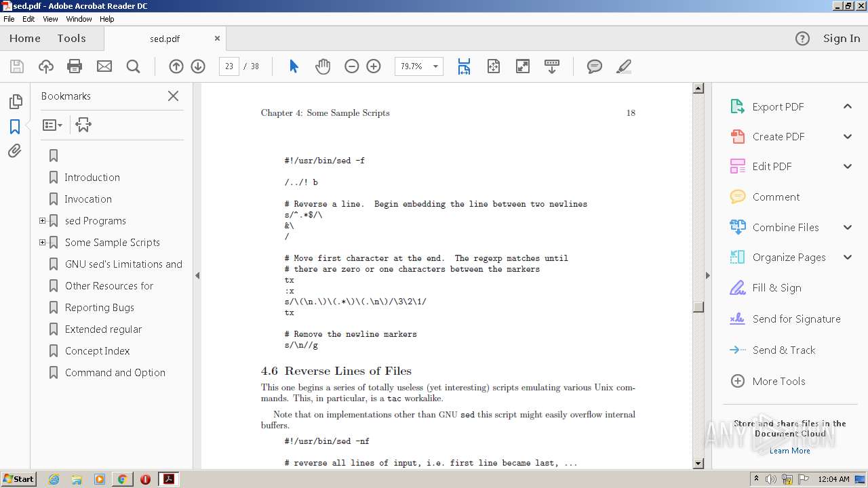The width and height of the screenshot is (868, 488).
Task: Open the Reporting Bugs bookmark
Action: [100, 308]
